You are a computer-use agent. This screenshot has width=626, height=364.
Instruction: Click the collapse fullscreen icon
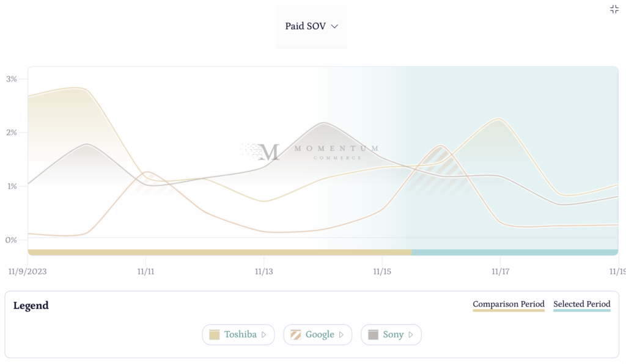pyautogui.click(x=614, y=9)
